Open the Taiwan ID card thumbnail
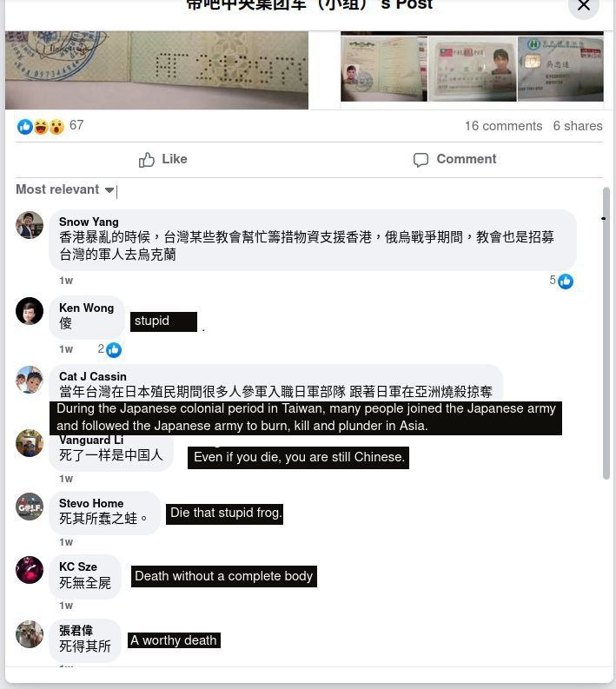Screen dimensions: 616x689 tap(473, 69)
